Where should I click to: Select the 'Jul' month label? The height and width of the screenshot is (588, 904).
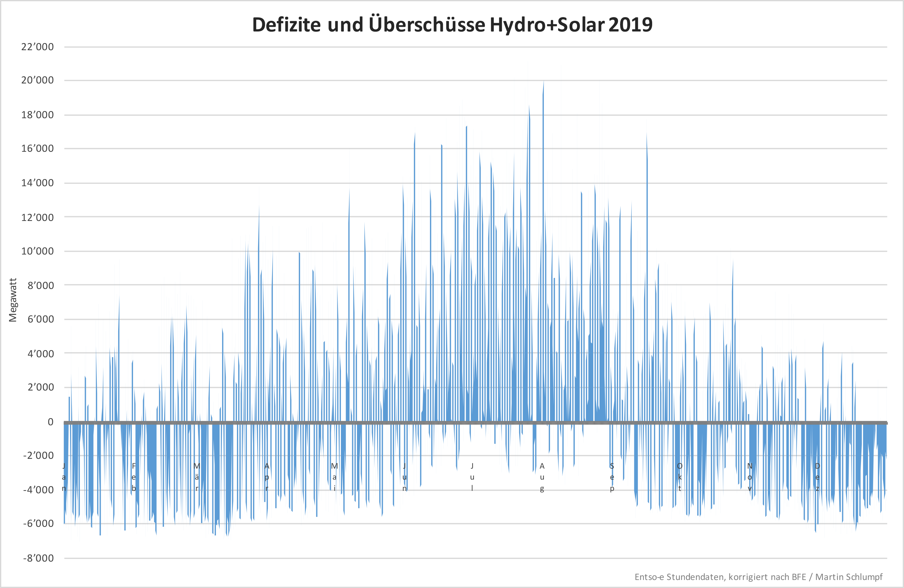click(x=472, y=477)
